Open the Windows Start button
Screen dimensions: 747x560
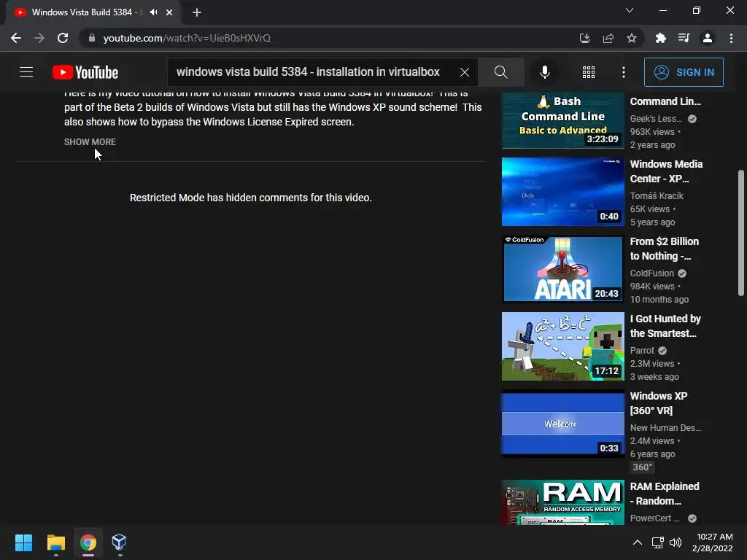coord(23,542)
